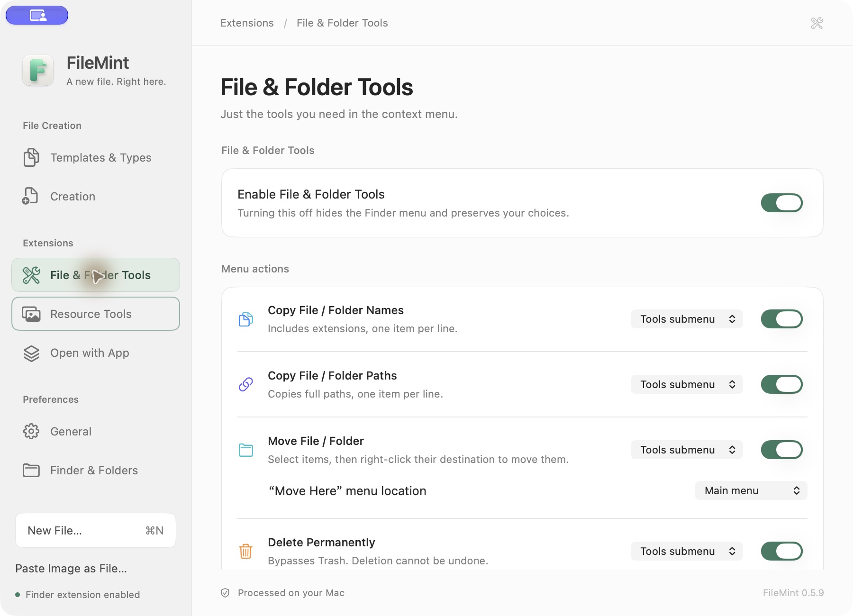Screen dimensions: 853x616
Task: Open Copy File / Folder Paths location dropdown
Action: click(x=687, y=384)
